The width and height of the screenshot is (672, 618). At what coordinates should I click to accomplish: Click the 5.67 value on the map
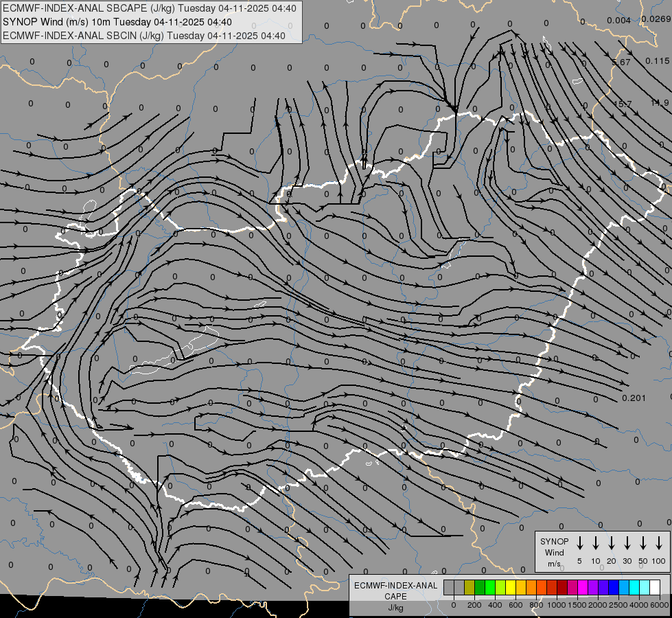point(621,62)
